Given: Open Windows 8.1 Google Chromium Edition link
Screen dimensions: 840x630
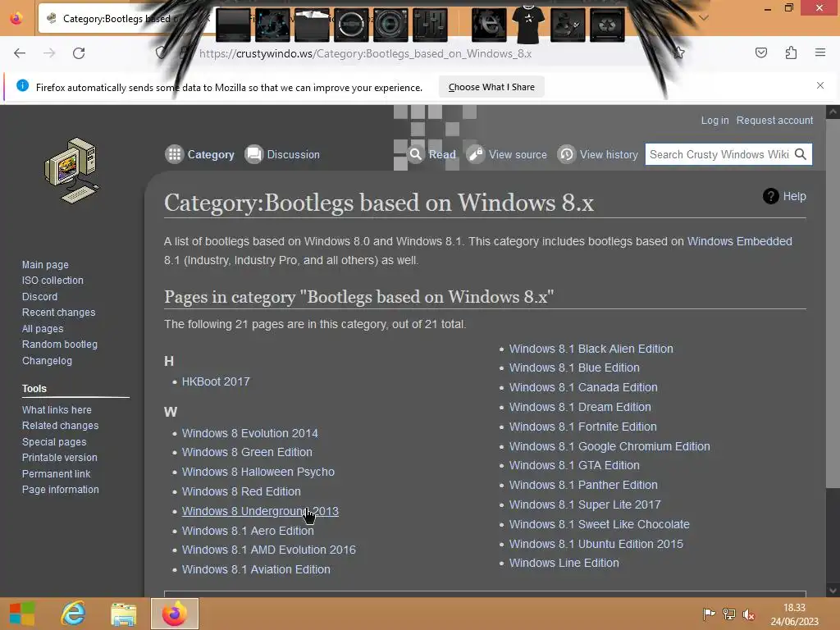Looking at the screenshot, I should click(x=609, y=446).
